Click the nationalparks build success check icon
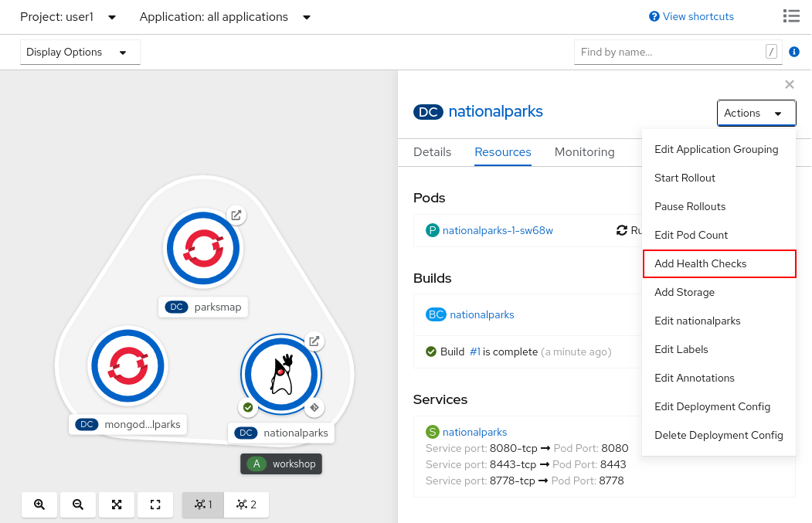812x523 pixels. pyautogui.click(x=248, y=407)
